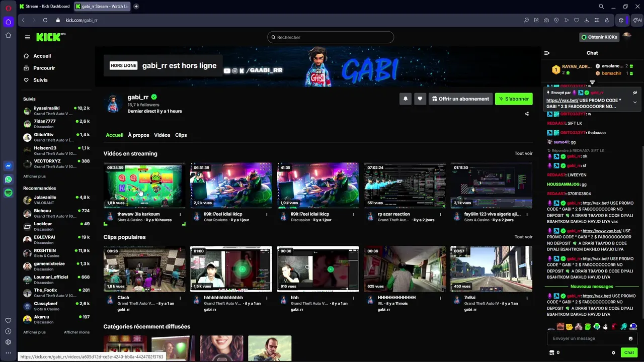Image resolution: width=644 pixels, height=362 pixels.
Task: Open new browser tab with plus
Action: tap(136, 7)
